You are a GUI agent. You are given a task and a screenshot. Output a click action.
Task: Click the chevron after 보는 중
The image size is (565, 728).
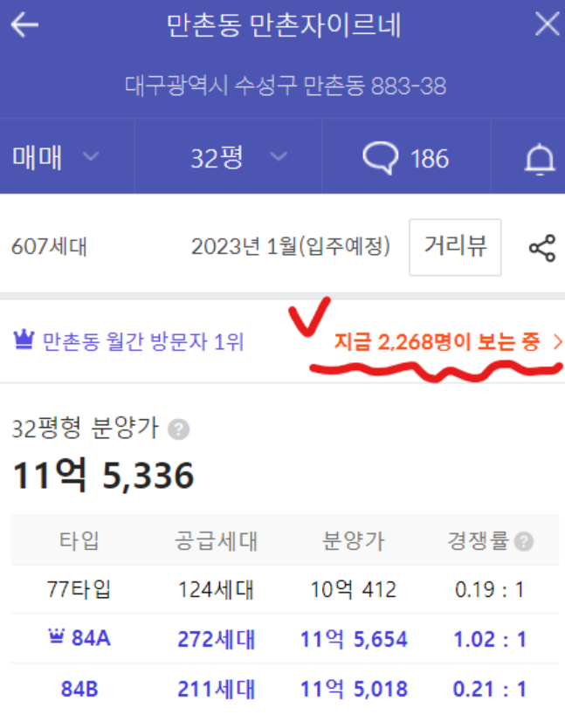(x=557, y=342)
